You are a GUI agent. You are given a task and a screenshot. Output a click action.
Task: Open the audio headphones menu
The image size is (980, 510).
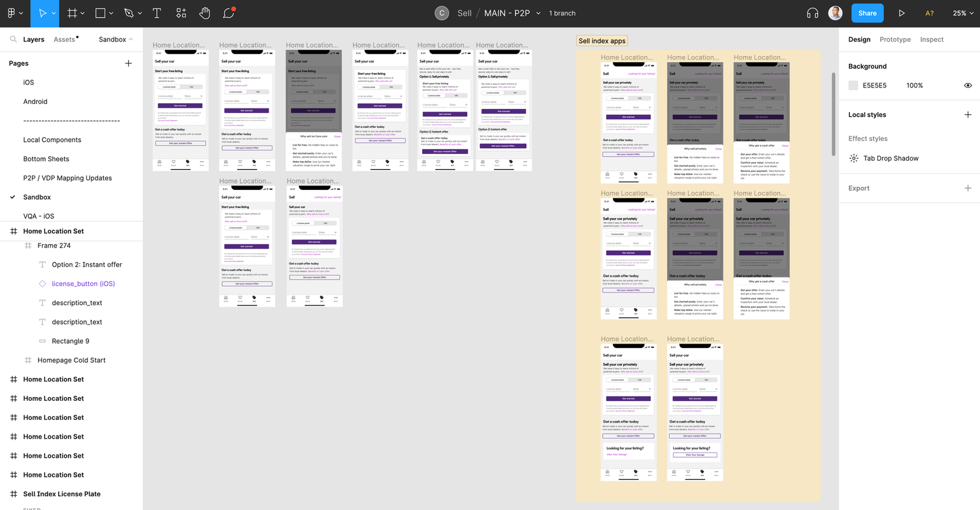click(813, 13)
